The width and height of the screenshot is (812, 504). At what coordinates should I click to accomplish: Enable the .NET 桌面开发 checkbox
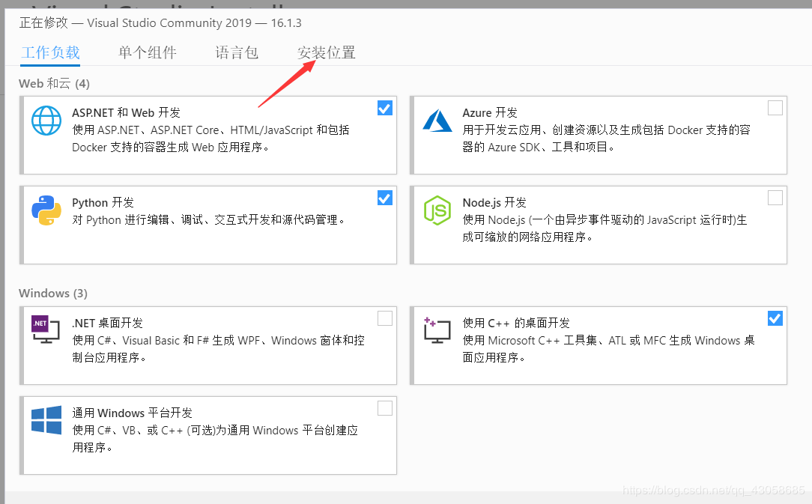[x=384, y=318]
